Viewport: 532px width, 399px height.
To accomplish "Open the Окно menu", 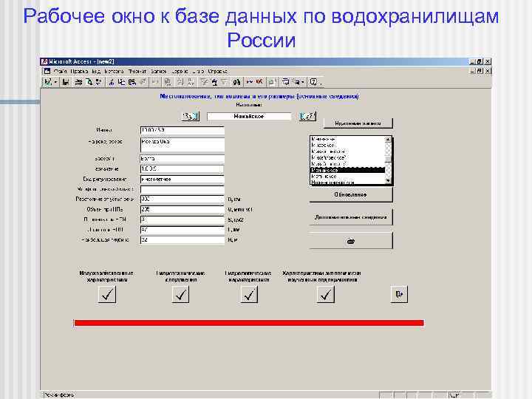I will click(198, 72).
